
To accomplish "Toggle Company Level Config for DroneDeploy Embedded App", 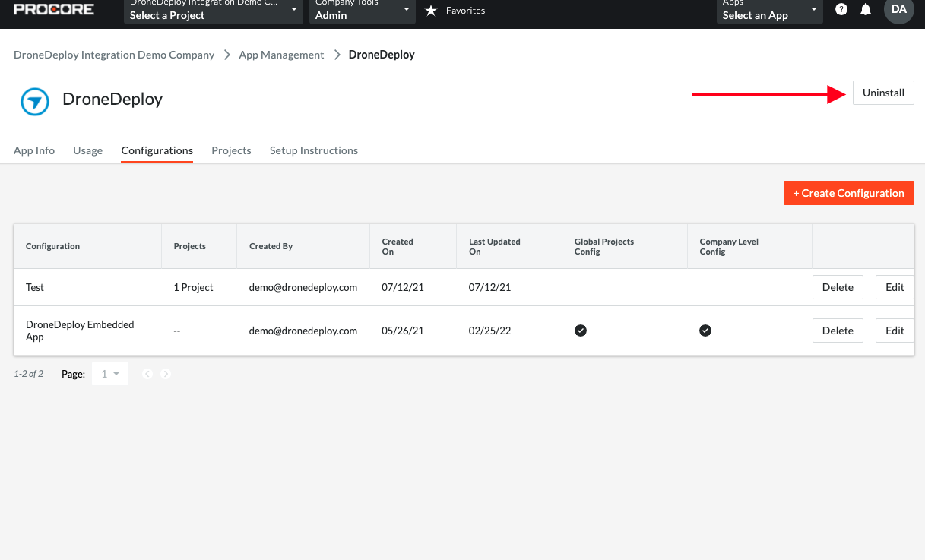I will pyautogui.click(x=705, y=331).
